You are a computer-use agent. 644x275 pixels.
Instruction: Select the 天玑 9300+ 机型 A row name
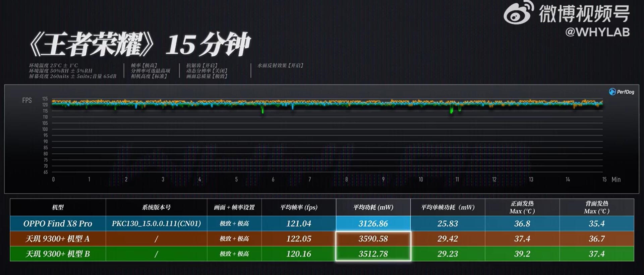(x=58, y=239)
